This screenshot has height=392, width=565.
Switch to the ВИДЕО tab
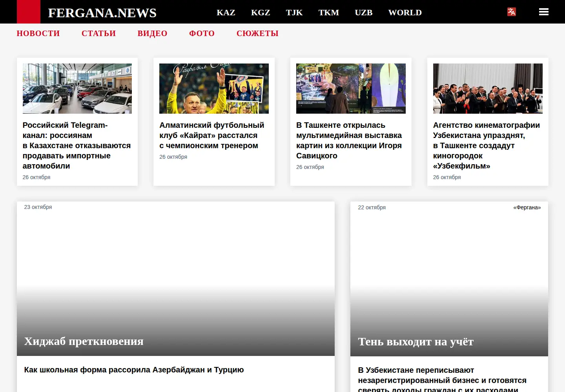point(153,34)
